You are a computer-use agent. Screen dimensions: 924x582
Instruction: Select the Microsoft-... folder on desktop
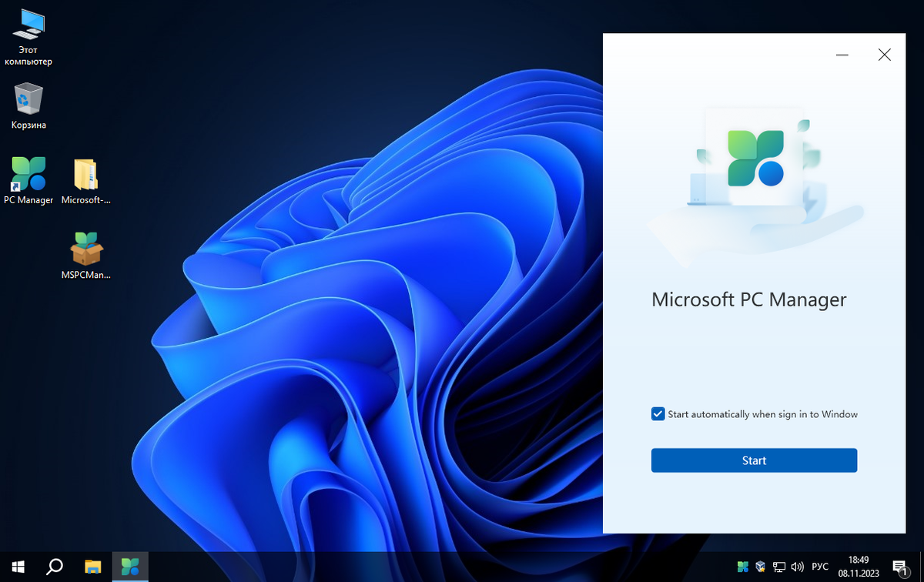point(85,182)
